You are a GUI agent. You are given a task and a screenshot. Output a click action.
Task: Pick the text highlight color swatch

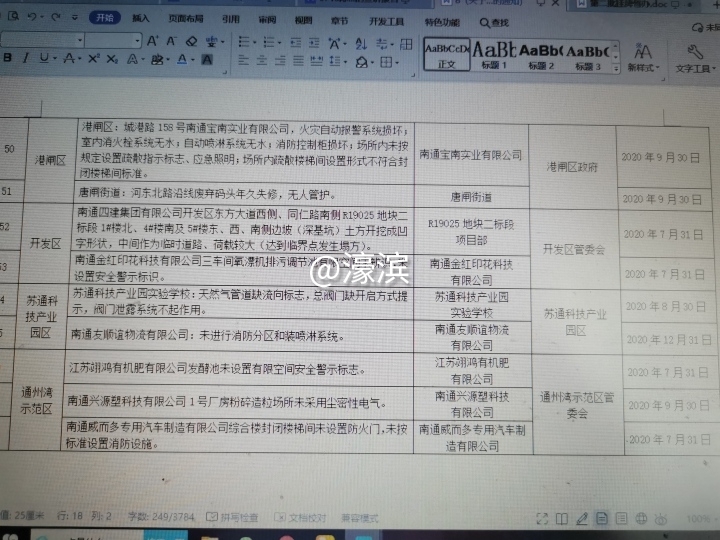click(157, 59)
